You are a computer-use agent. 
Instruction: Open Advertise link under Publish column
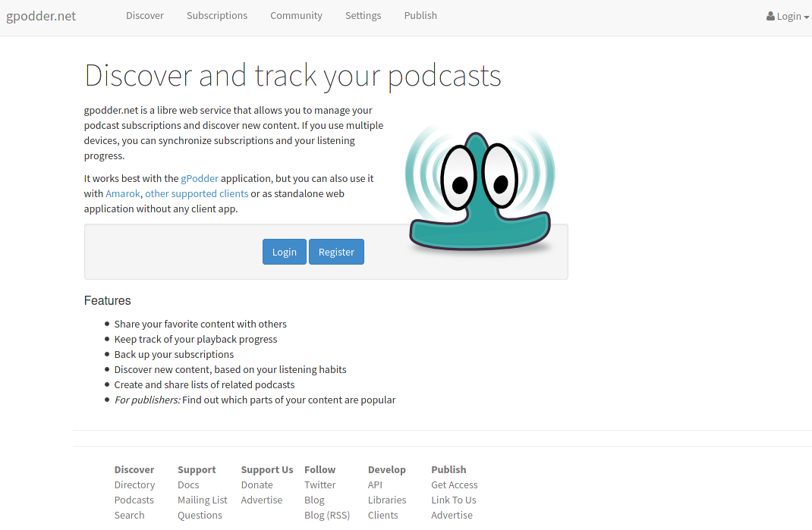click(452, 515)
